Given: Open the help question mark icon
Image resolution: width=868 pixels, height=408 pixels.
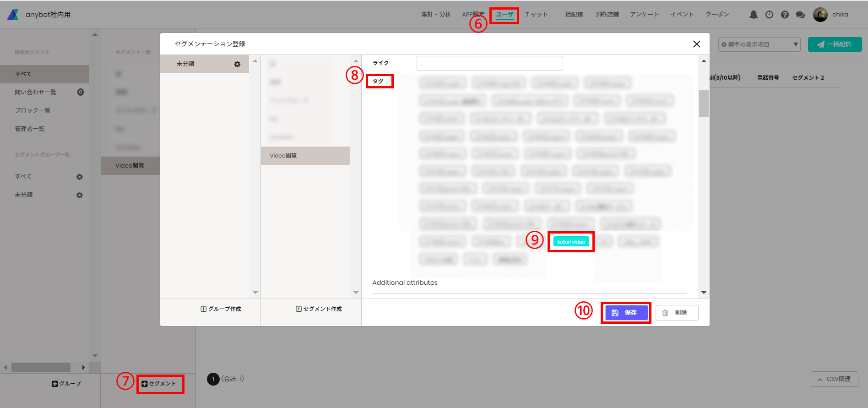Looking at the screenshot, I should point(785,15).
